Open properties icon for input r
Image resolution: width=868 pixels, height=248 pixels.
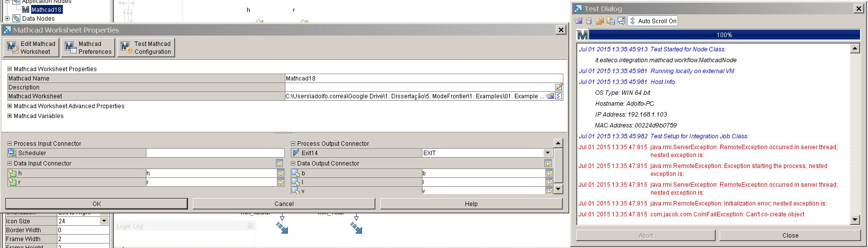point(280,182)
